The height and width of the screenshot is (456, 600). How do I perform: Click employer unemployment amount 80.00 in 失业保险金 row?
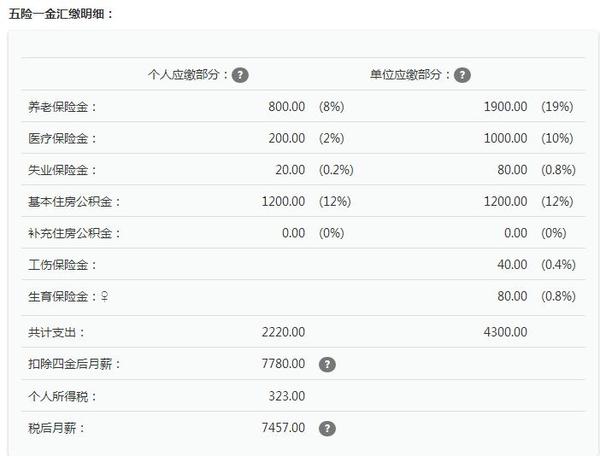point(512,170)
